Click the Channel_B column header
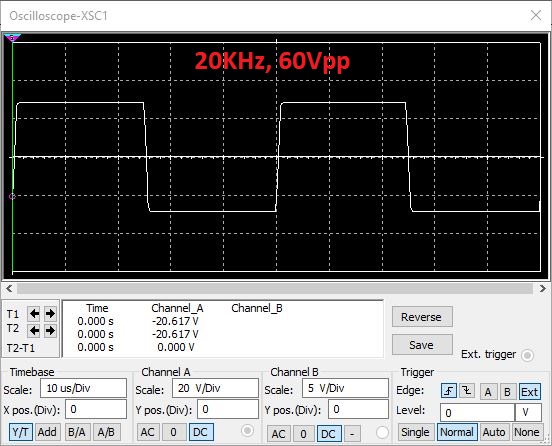552x446 pixels. click(257, 308)
